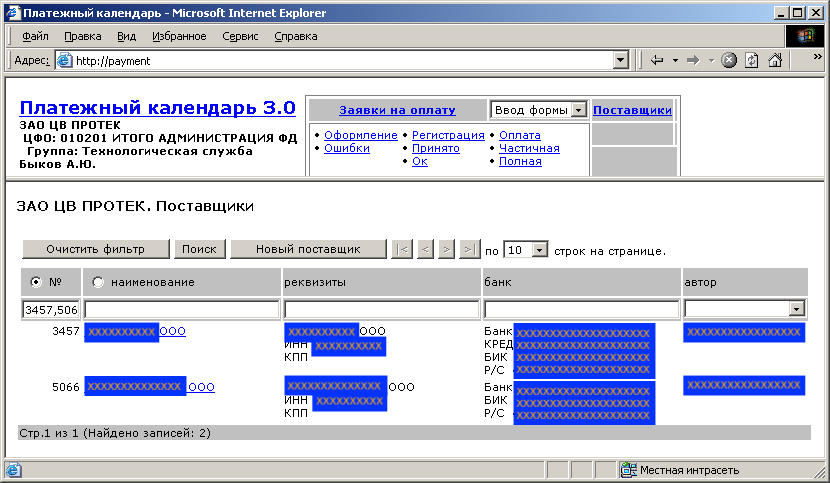Open the Избранное menu
This screenshot has width=830, height=483.
[179, 37]
